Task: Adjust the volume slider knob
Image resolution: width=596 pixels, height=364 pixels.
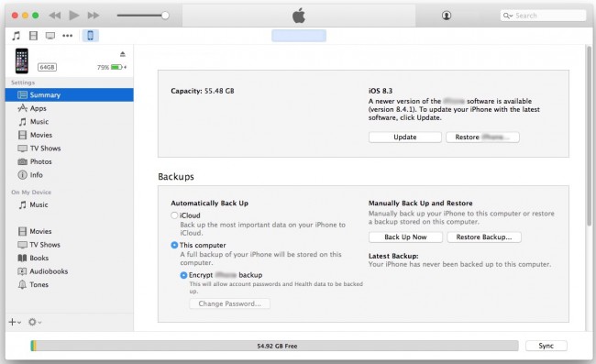Action: pyautogui.click(x=165, y=16)
